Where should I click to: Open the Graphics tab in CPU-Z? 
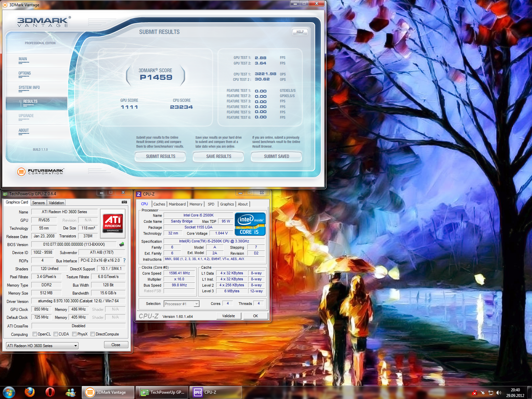227,204
